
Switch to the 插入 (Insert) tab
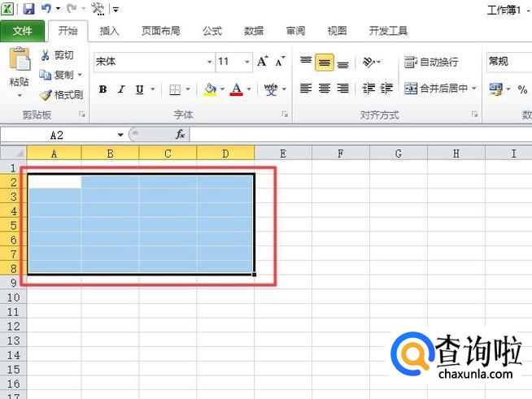pyautogui.click(x=109, y=31)
